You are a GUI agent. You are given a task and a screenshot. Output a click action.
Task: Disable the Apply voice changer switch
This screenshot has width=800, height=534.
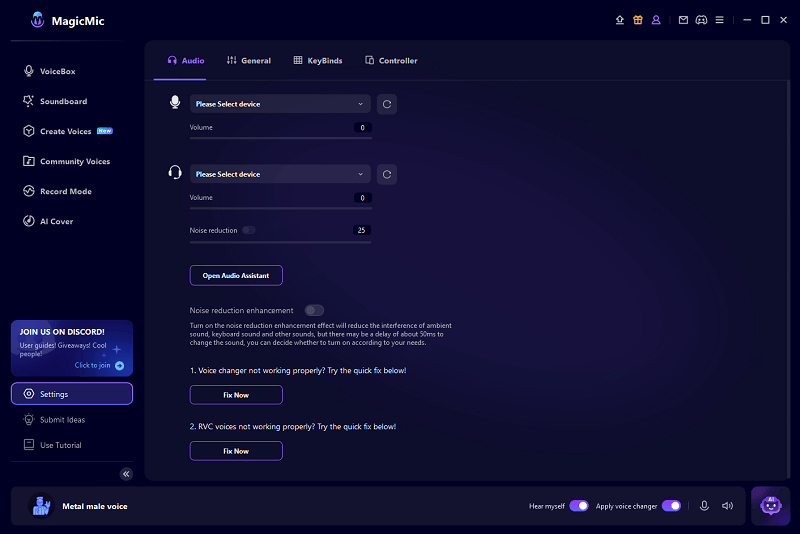[671, 506]
